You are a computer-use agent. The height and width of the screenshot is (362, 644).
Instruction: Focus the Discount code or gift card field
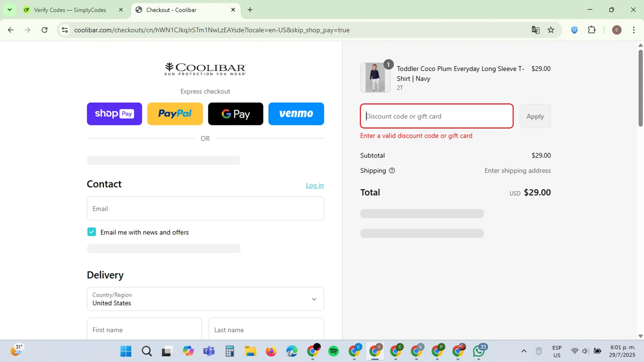pyautogui.click(x=437, y=116)
